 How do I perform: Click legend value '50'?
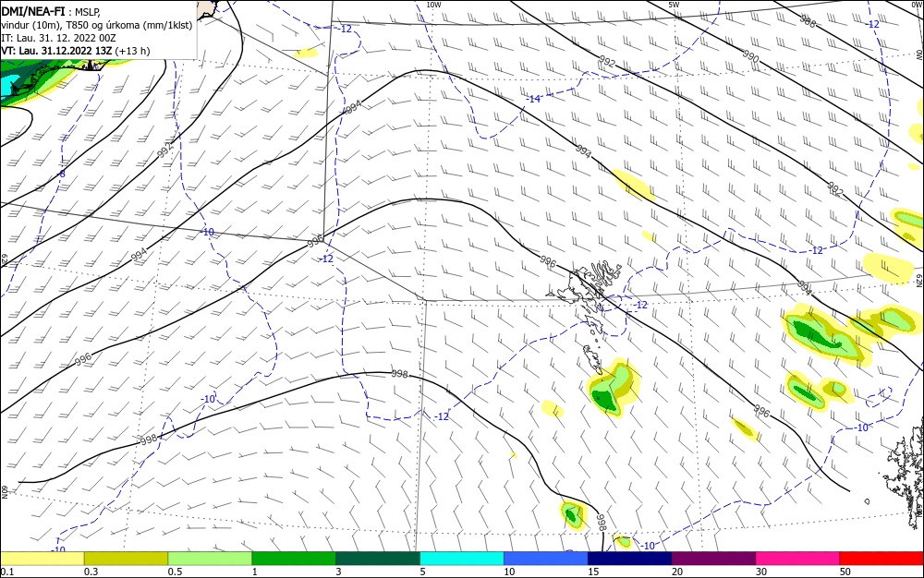point(845,572)
